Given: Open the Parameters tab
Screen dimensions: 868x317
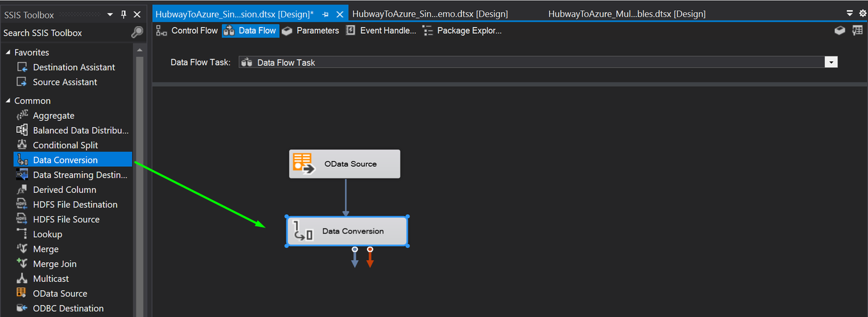Looking at the screenshot, I should coord(311,31).
